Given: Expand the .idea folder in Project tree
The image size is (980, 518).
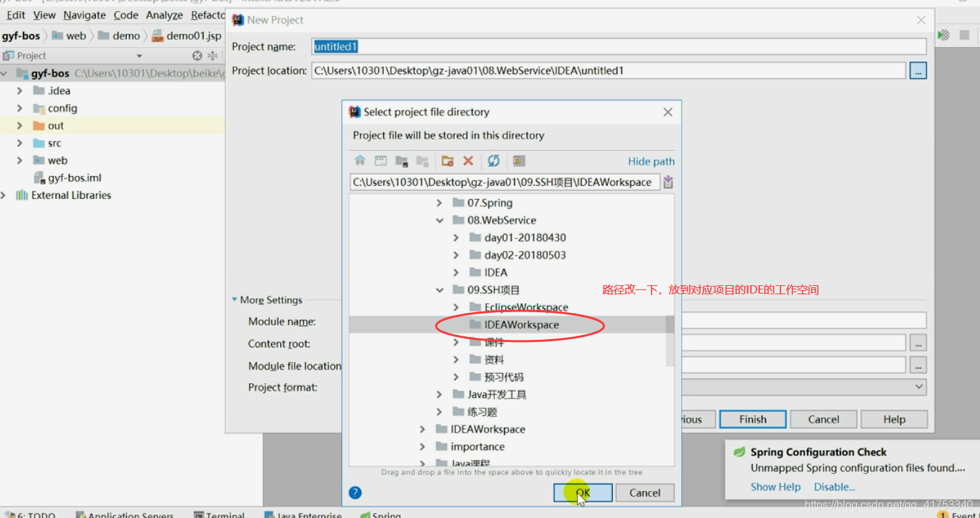Looking at the screenshot, I should [19, 90].
